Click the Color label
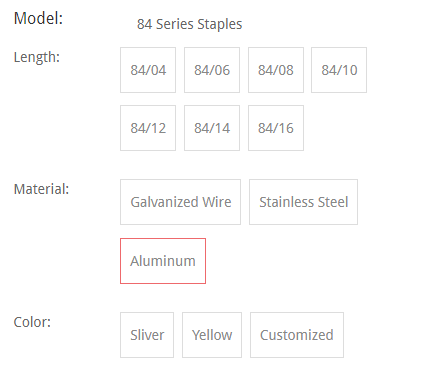The height and width of the screenshot is (373, 439). [32, 322]
